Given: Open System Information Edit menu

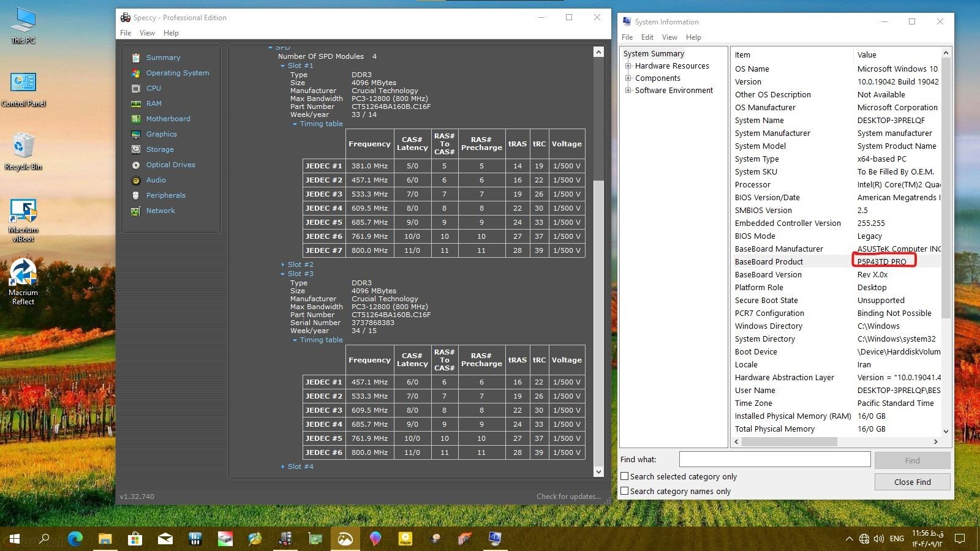Looking at the screenshot, I should 647,37.
